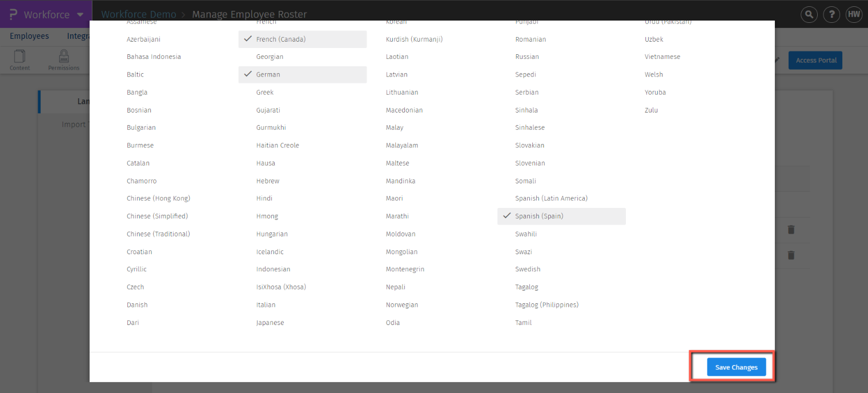
Task: Expand the Workforce Demo breadcrumb
Action: click(x=138, y=14)
